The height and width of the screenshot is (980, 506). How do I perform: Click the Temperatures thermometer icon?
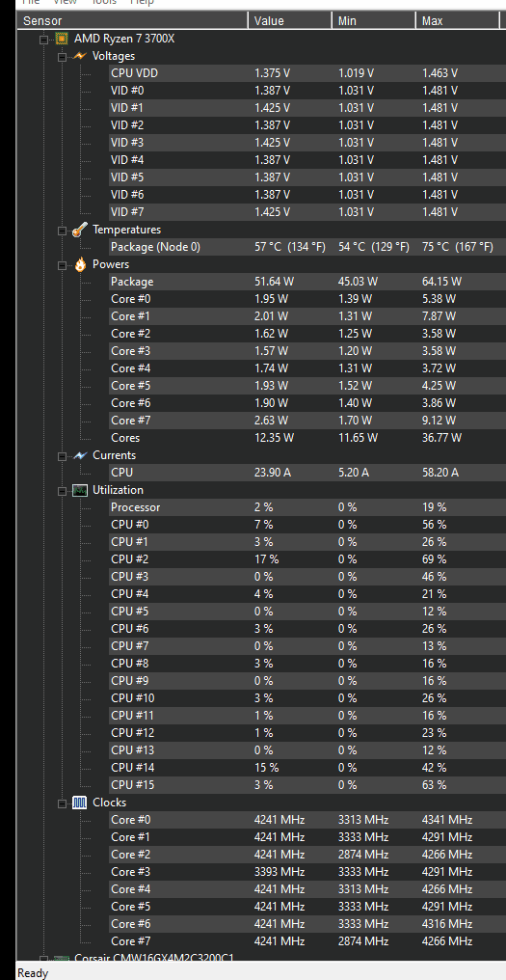80,230
